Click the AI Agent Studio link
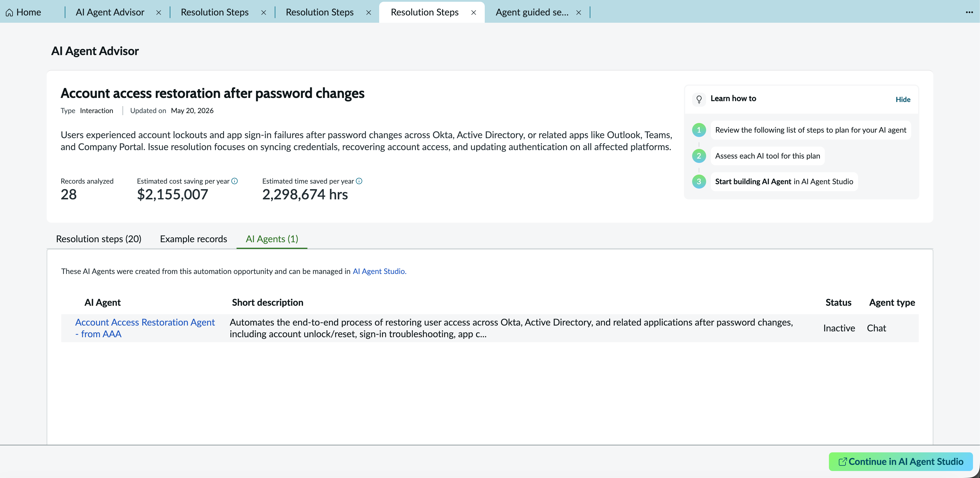Image resolution: width=980 pixels, height=478 pixels. pos(379,271)
